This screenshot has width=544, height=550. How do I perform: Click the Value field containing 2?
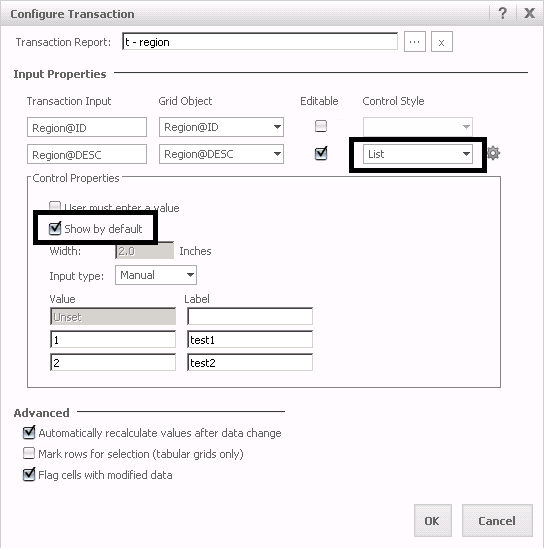pyautogui.click(x=113, y=362)
